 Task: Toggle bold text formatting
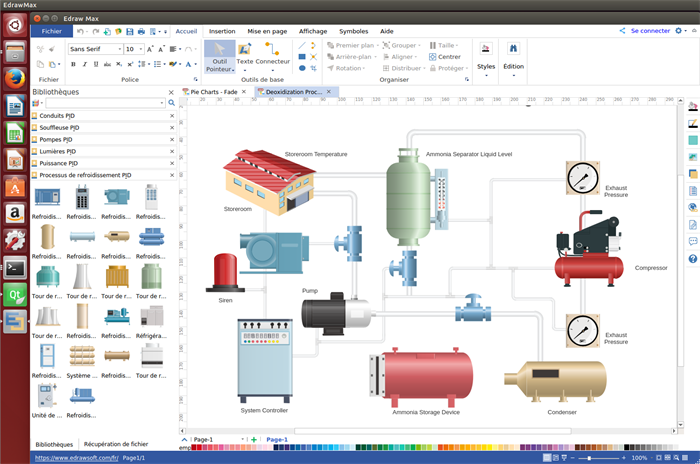pyautogui.click(x=73, y=64)
